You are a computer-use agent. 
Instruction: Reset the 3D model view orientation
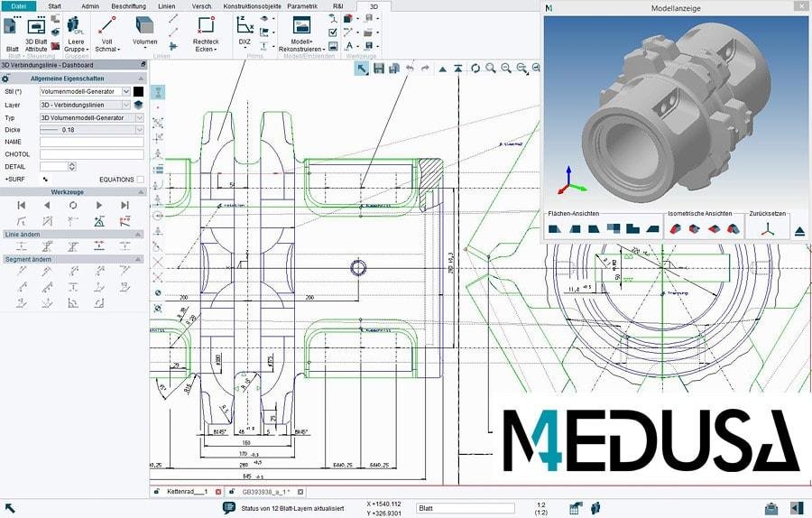click(766, 229)
